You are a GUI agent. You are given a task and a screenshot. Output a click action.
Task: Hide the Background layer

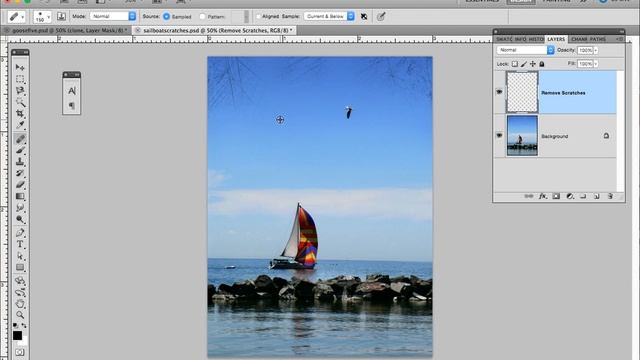click(x=499, y=135)
